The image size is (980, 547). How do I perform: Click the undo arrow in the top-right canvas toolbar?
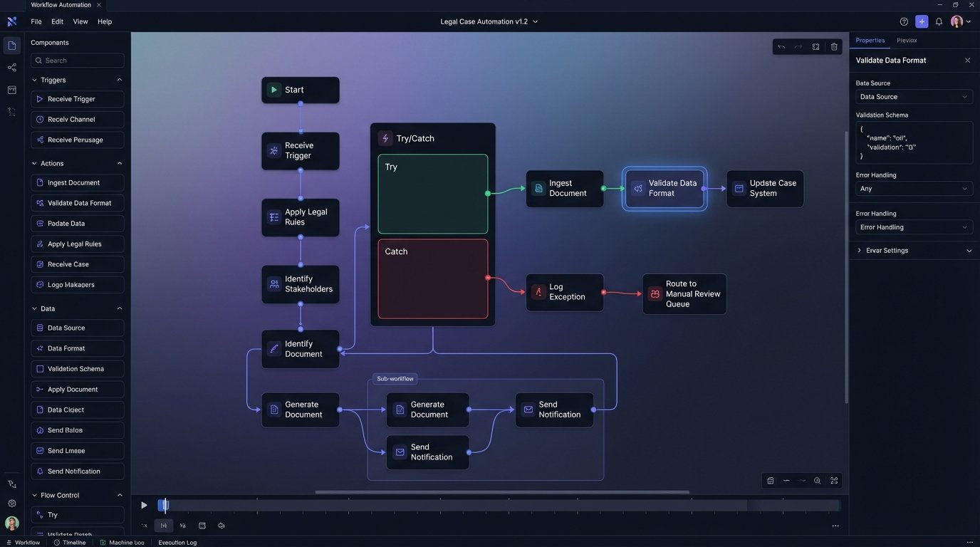coord(781,46)
